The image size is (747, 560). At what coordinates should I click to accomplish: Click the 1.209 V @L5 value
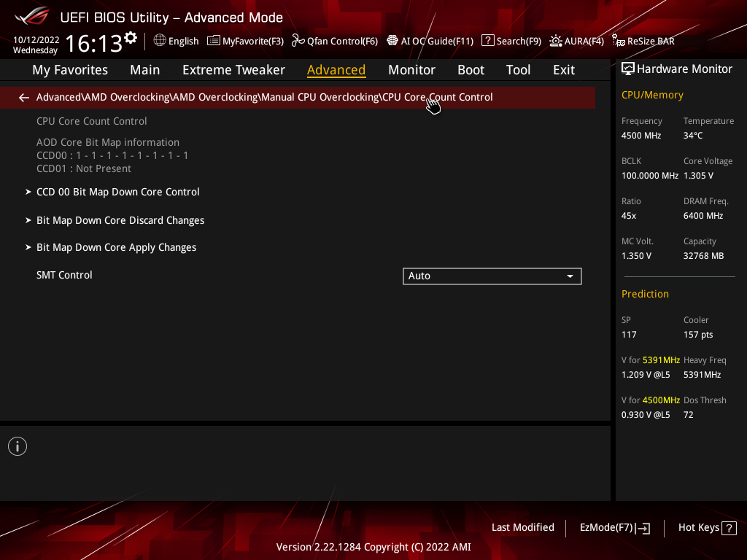tap(646, 375)
